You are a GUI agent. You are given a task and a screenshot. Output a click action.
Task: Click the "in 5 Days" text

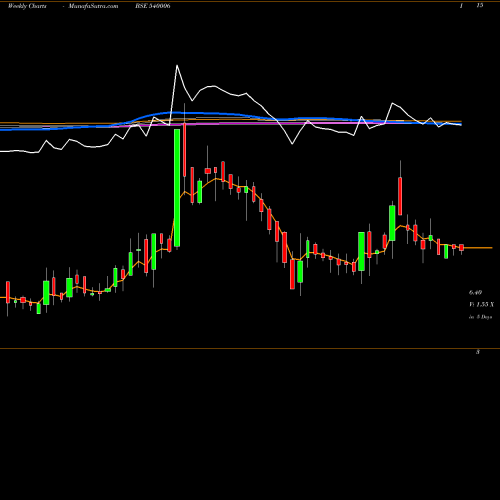tap(481, 317)
